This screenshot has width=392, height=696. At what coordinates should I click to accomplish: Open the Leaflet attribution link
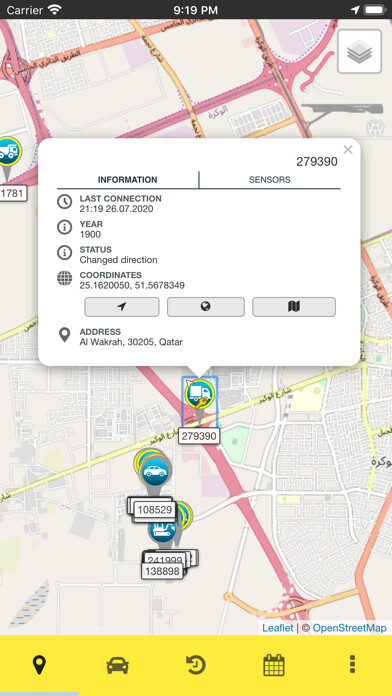tap(277, 628)
